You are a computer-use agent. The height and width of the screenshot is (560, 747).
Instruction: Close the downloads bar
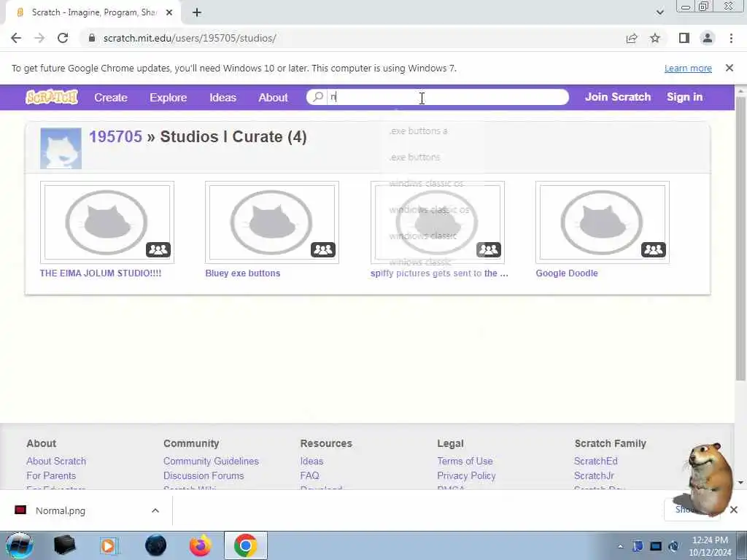point(734,510)
